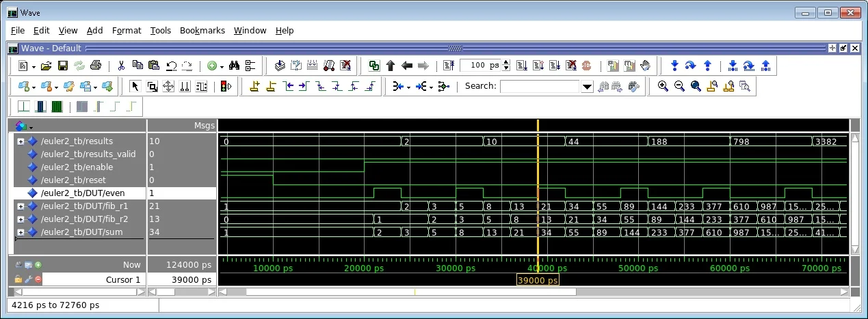
Task: Open the Format menu
Action: [127, 30]
